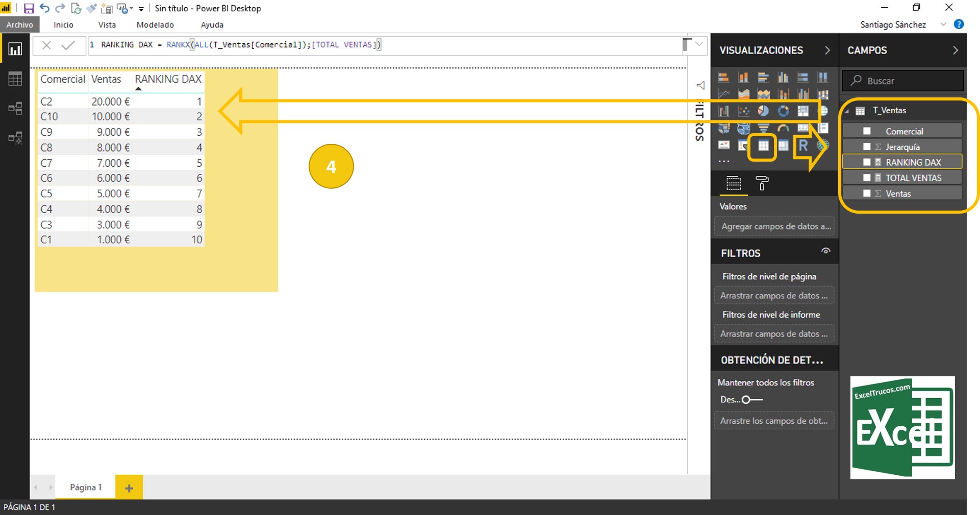Select the Treemap visualization
This screenshot has width=980, height=515.
coord(803,111)
